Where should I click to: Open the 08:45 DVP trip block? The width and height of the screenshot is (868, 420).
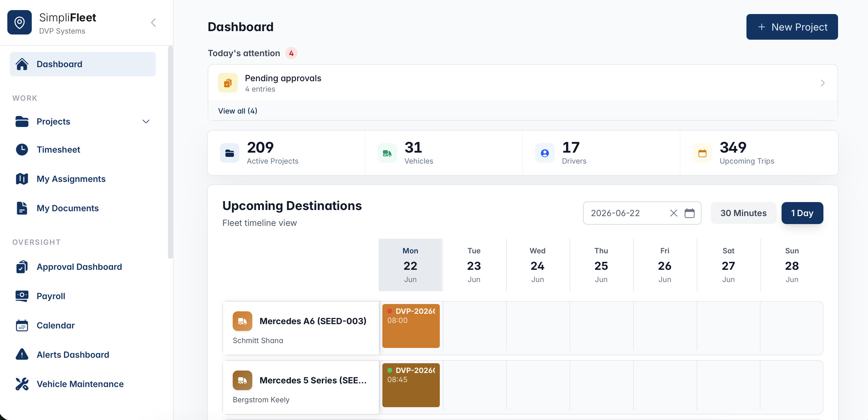click(x=411, y=385)
